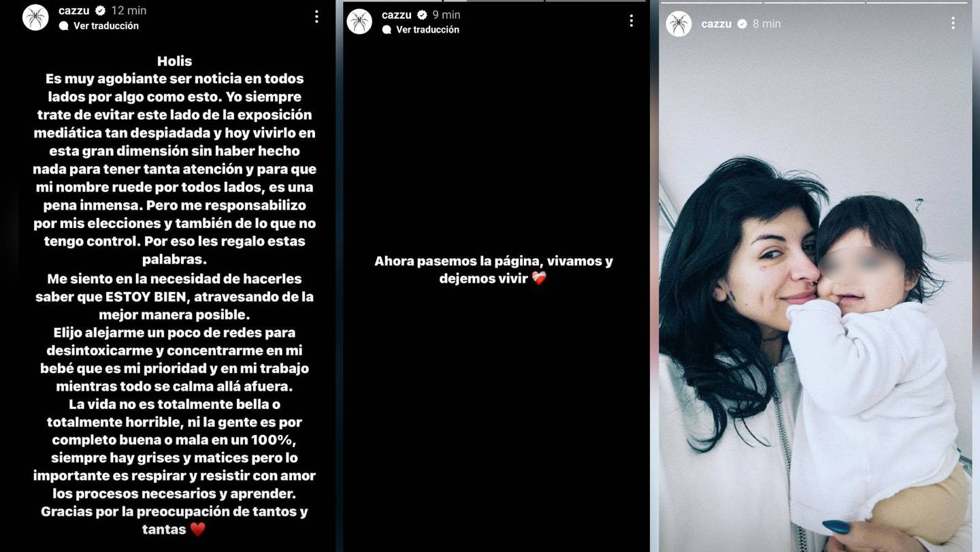Open three-dot options menu of second story
The image size is (980, 552).
tap(632, 21)
